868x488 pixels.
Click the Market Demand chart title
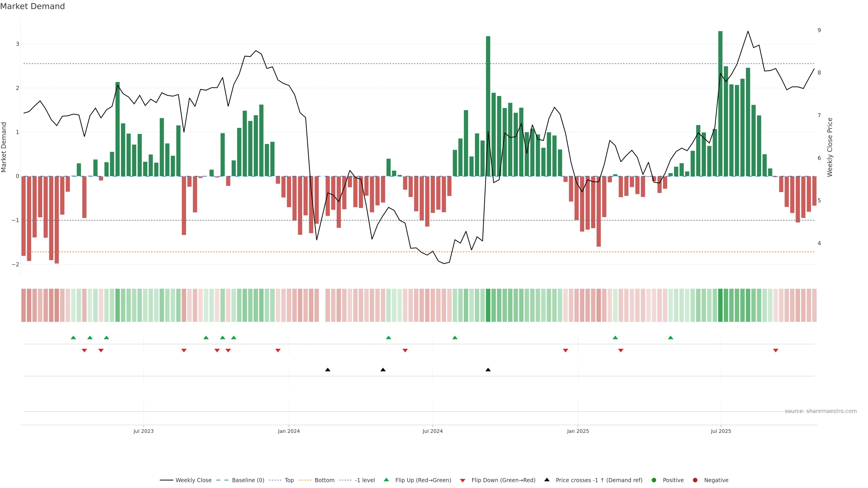pyautogui.click(x=32, y=6)
